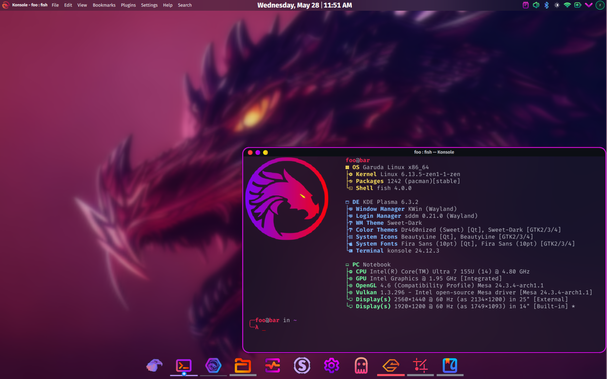Click the 'WM Theme Sweet-Dark' line
Screen dimensions: 607x379
point(385,223)
